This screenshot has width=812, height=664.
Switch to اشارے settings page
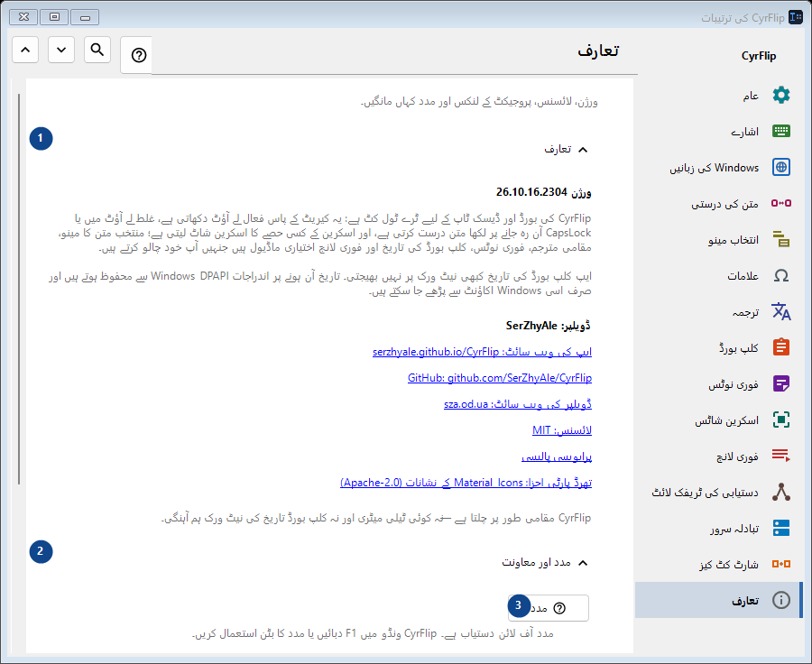point(719,131)
